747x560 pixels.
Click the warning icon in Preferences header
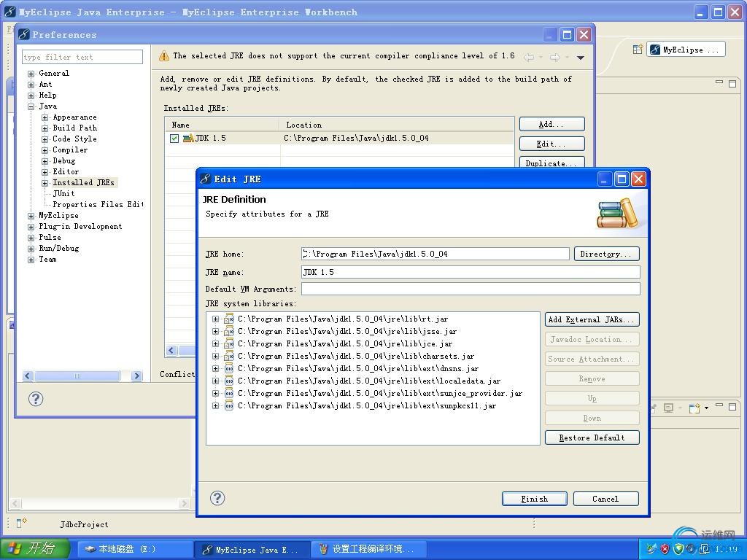click(x=164, y=56)
